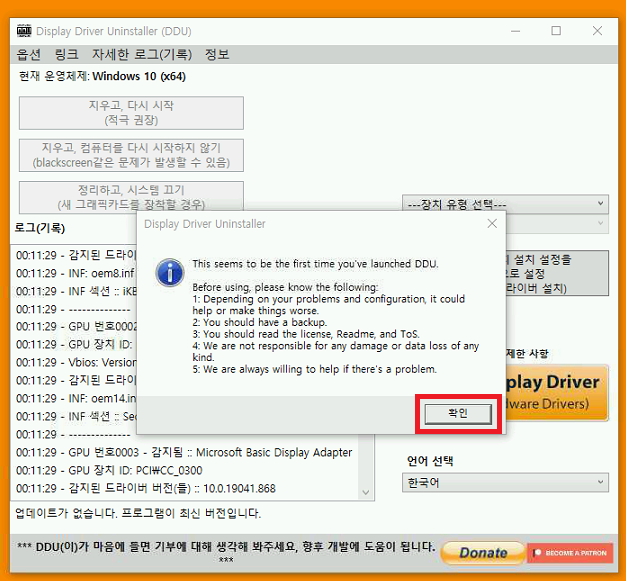Viewport: 626px width, 581px height.
Task: Select log line Vbios: Version
Action: pos(76,363)
